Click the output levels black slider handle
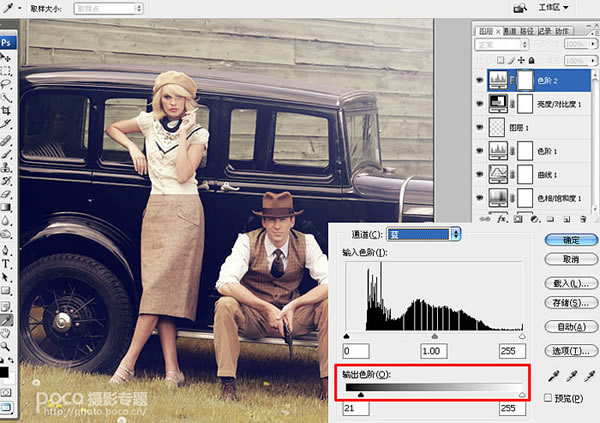 pos(360,394)
